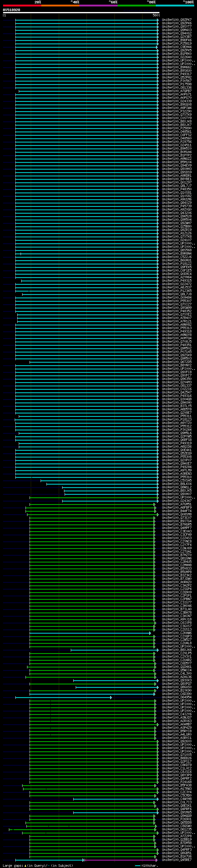Click label UniRef100_B9ITG4
This screenshot has height=868, width=197.
coord(177,521)
